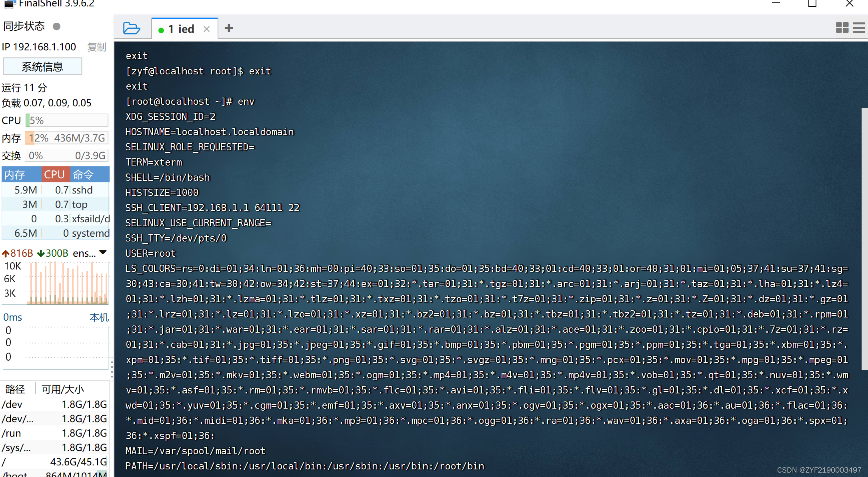Select the '1 ied' session tab
The height and width of the screenshot is (477, 868).
click(x=181, y=29)
